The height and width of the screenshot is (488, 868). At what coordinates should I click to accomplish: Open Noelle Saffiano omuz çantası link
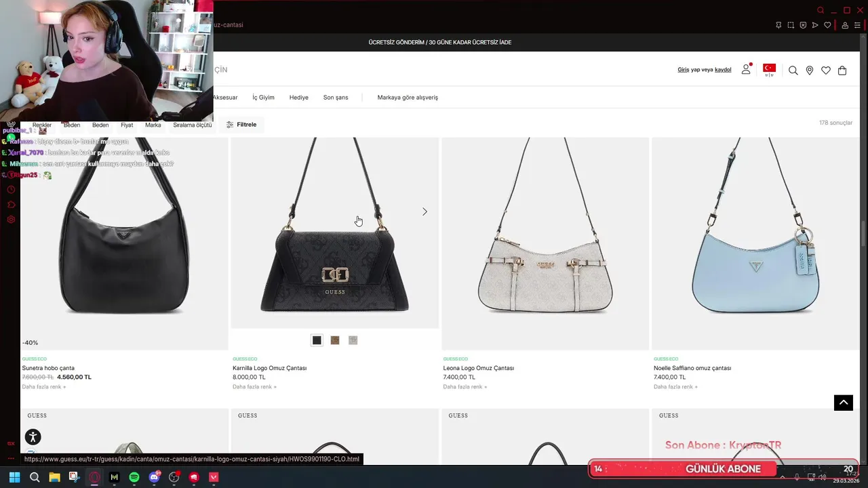click(692, 368)
